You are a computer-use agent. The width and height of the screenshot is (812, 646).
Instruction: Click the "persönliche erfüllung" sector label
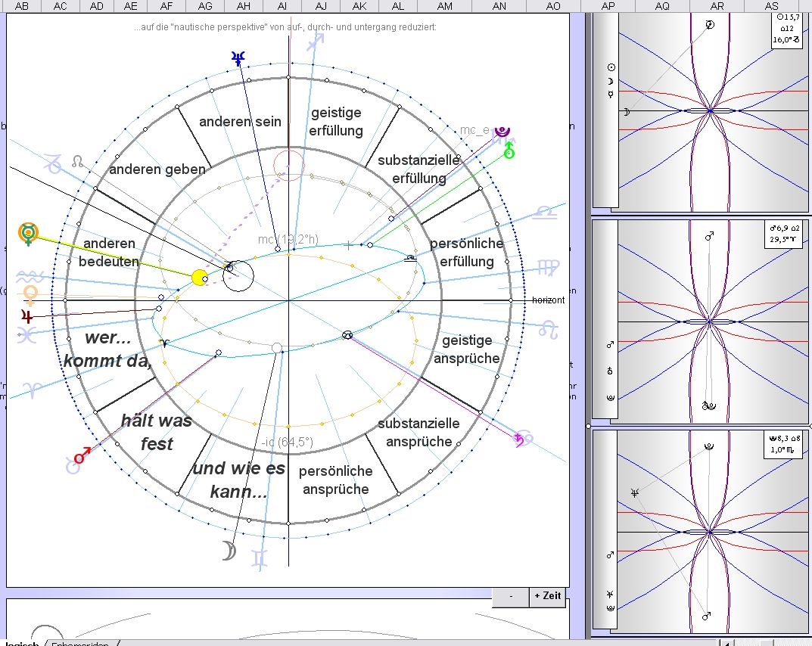tap(467, 253)
